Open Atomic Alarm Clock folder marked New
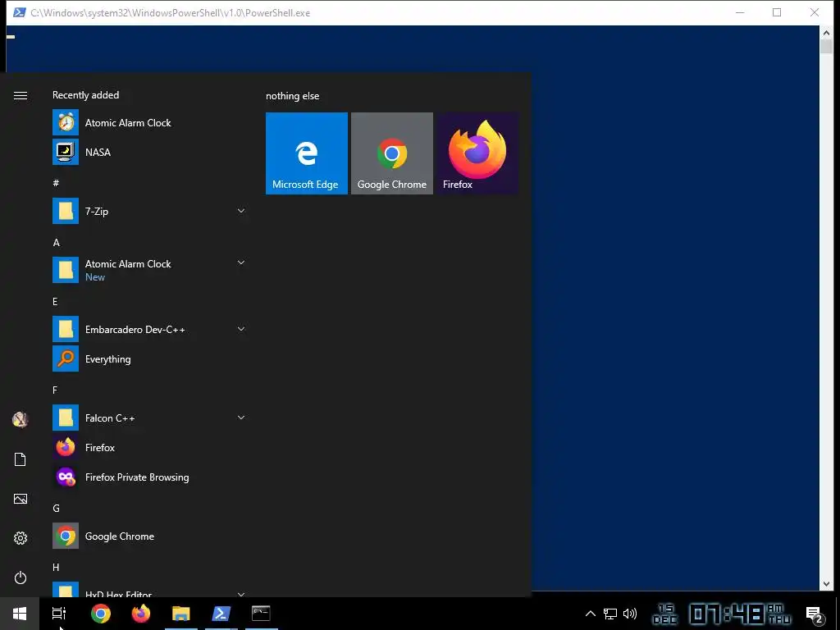The height and width of the screenshot is (630, 840). click(x=149, y=270)
